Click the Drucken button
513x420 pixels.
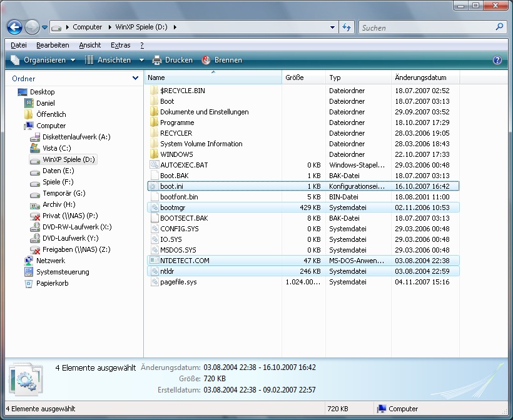[x=173, y=60]
